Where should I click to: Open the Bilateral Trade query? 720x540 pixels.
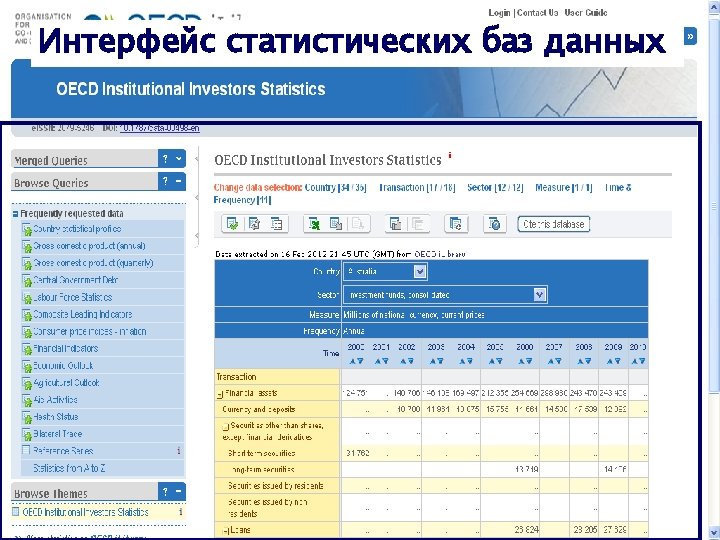[x=57, y=434]
